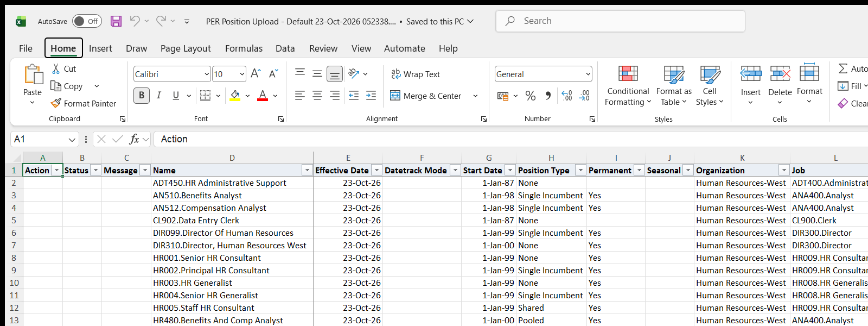Toggle AutoSave switch
Viewport: 868px width, 326px height.
pos(87,21)
